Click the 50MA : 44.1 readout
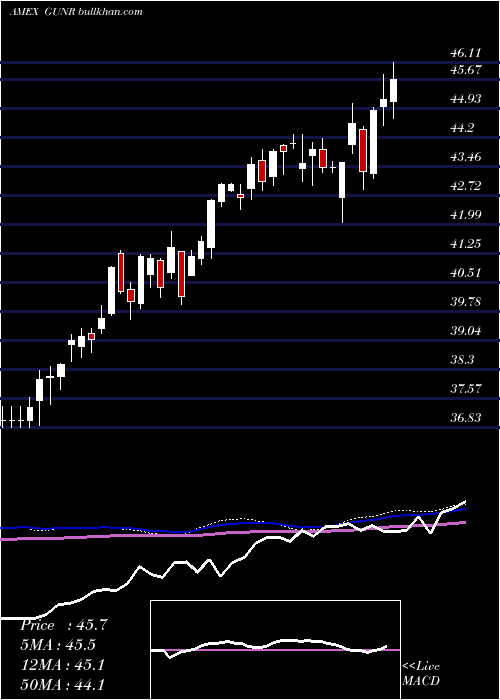Viewport: 500px width, 700px height. pos(62,684)
